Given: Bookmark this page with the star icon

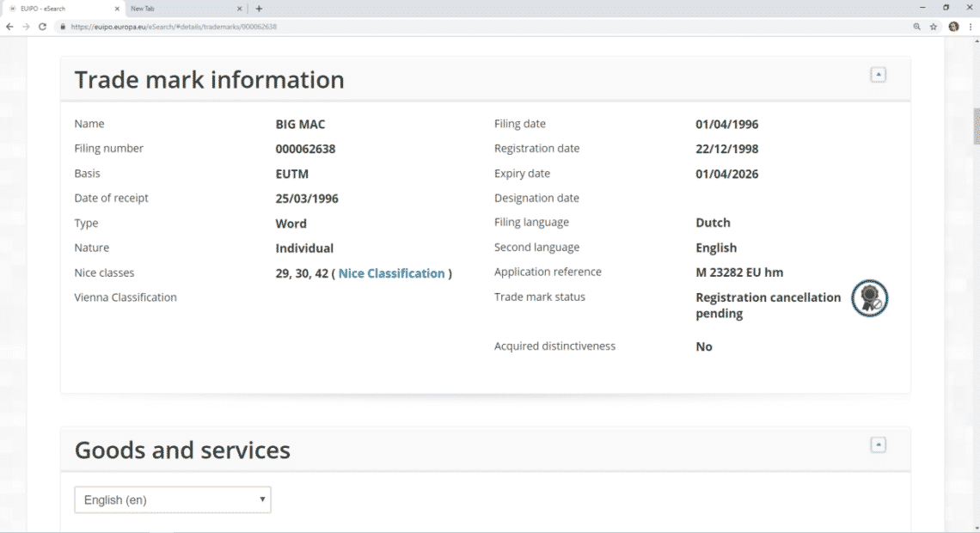Looking at the screenshot, I should (x=934, y=27).
